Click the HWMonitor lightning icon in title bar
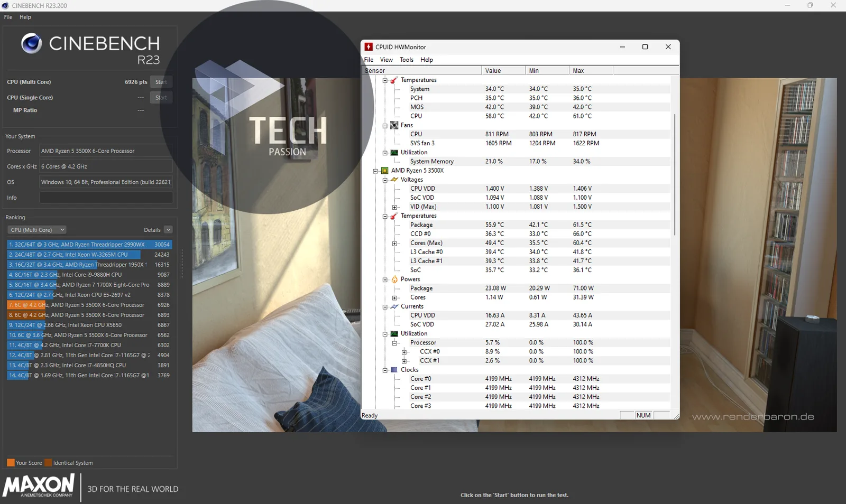 369,47
